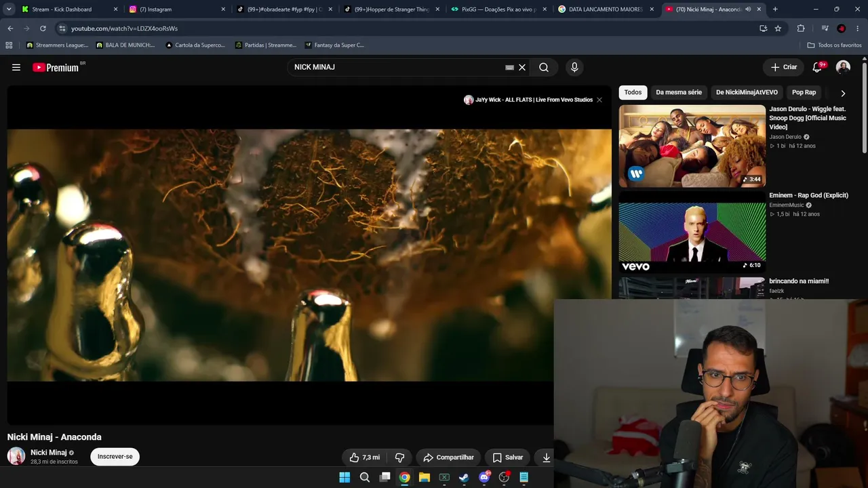Open brincando na miami video title

[799, 281]
